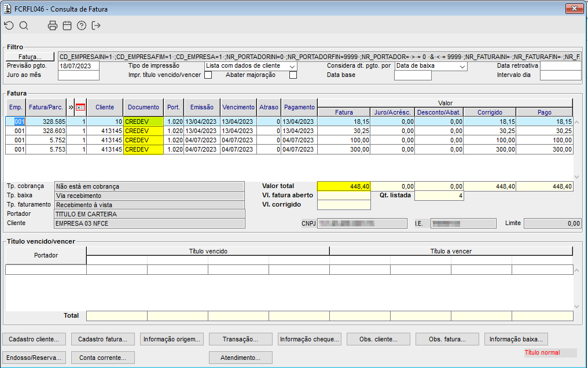Click the Informação cheque... button
Viewport: 588px width, 368px height.
tap(310, 339)
